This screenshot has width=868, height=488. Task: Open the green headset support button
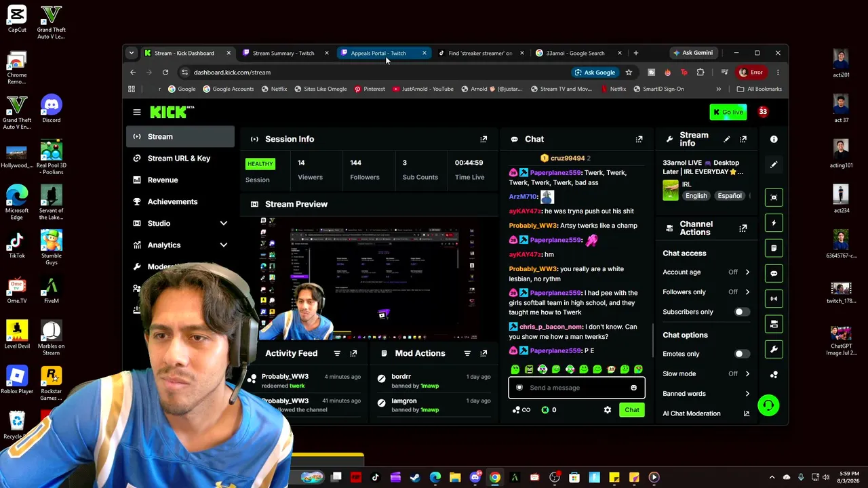768,405
